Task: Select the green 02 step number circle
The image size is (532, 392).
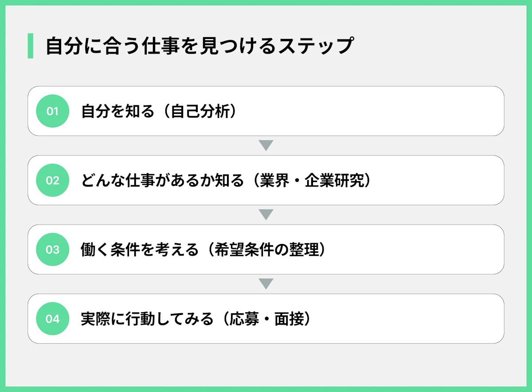Action: click(53, 180)
